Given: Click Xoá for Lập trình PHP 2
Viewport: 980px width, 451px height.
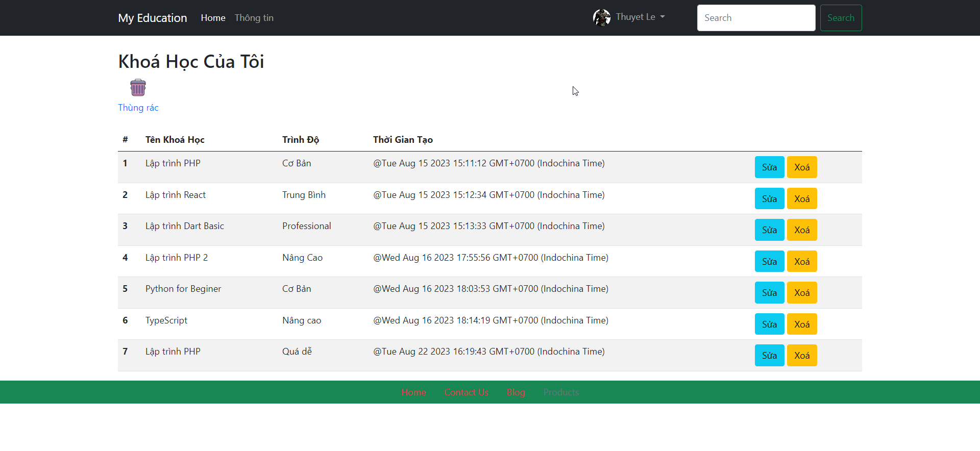Looking at the screenshot, I should pos(801,262).
